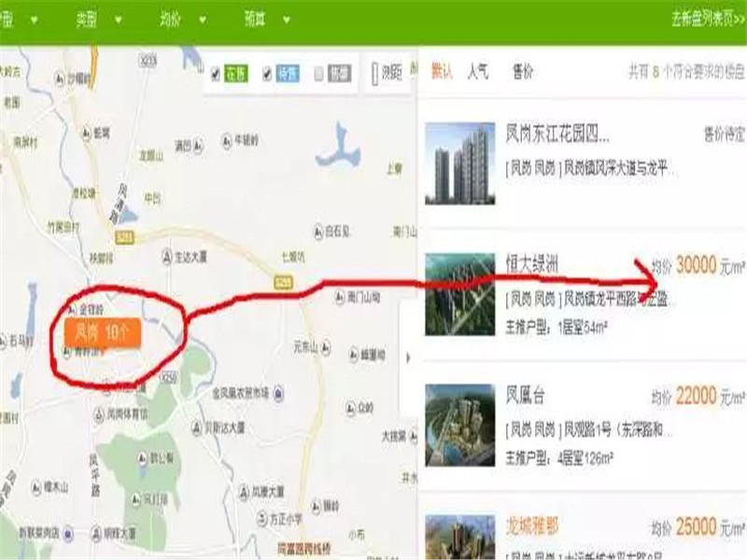This screenshot has width=747, height=560.
Task: Activate the 测距 distance measuring tool
Action: point(388,73)
